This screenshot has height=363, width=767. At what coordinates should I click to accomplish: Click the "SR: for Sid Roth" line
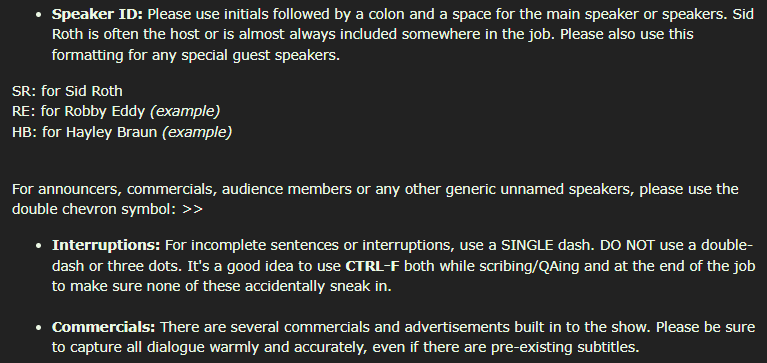click(68, 91)
